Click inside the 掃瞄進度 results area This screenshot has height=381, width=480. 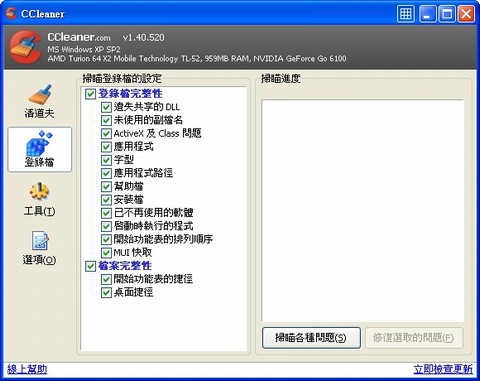(363, 211)
